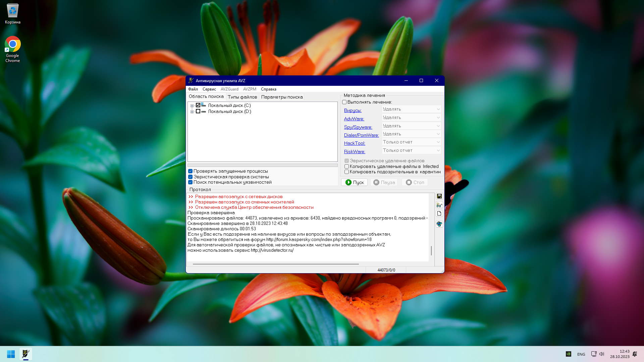Click the green Пуск start button
Screen dimensions: 644x362
coord(355,182)
